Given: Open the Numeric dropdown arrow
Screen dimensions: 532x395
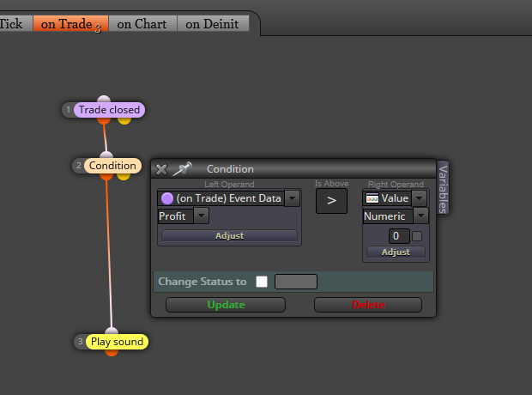Looking at the screenshot, I should tap(421, 216).
